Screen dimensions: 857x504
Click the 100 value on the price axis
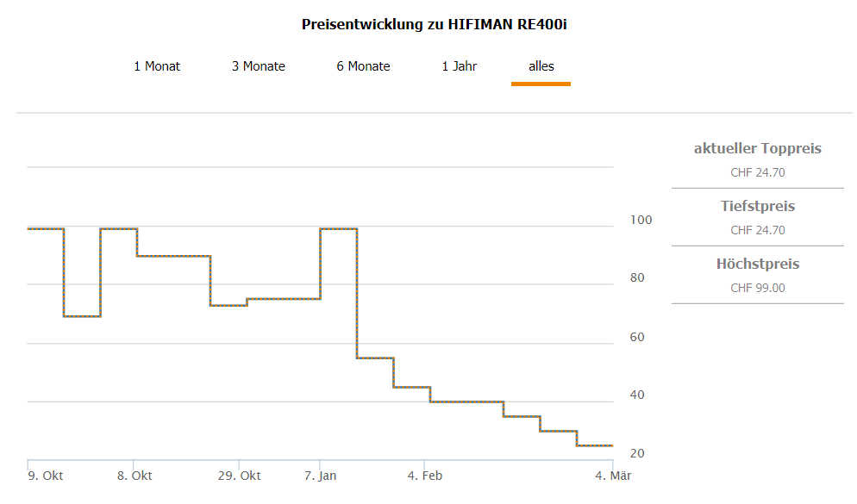click(x=641, y=220)
